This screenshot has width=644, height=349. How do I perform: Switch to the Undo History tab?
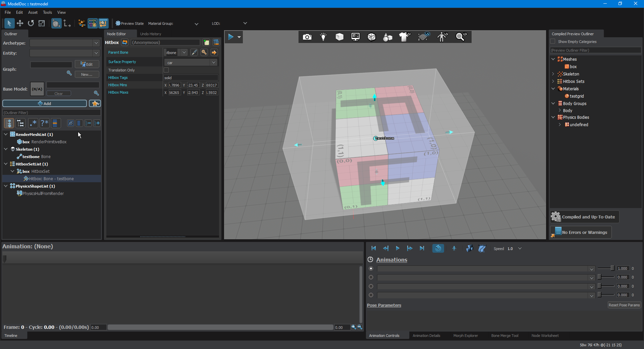pos(151,34)
